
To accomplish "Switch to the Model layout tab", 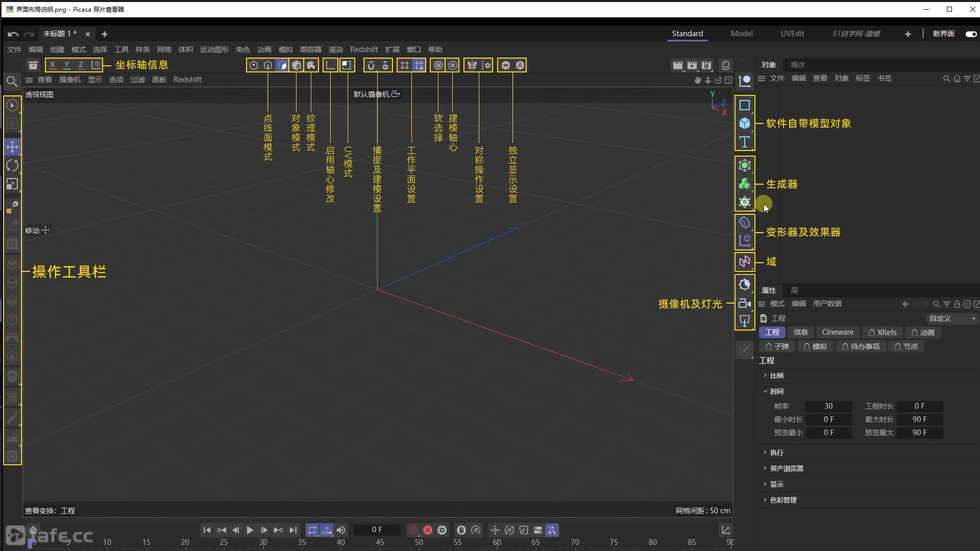I will tap(742, 34).
